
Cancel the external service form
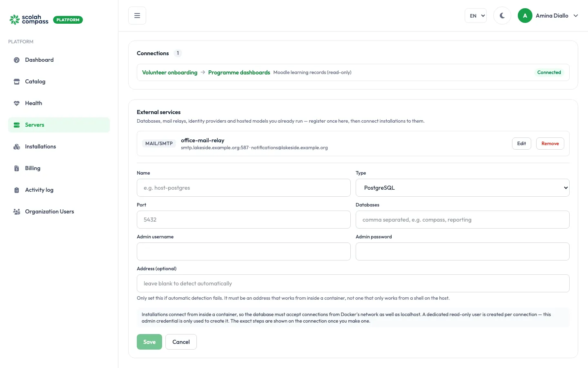pyautogui.click(x=181, y=342)
